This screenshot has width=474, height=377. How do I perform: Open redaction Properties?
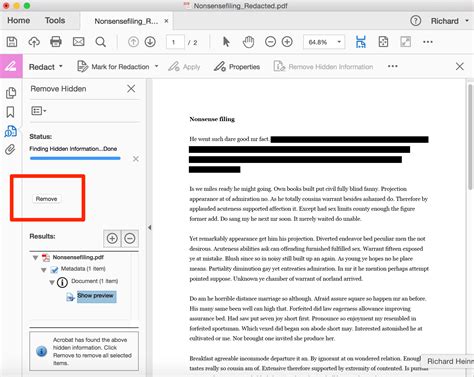[x=237, y=66]
